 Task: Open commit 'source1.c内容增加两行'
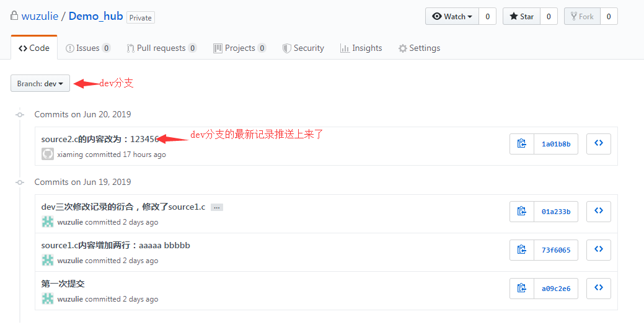[115, 246]
